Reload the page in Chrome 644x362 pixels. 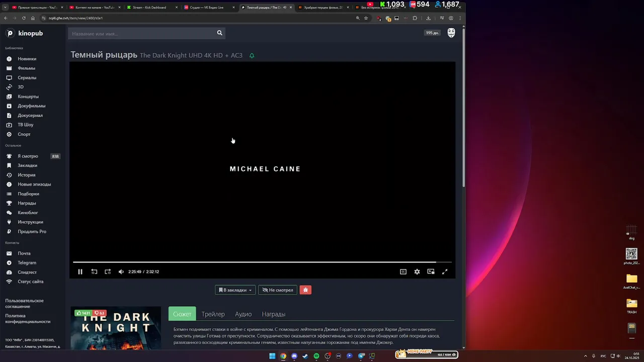(24, 18)
